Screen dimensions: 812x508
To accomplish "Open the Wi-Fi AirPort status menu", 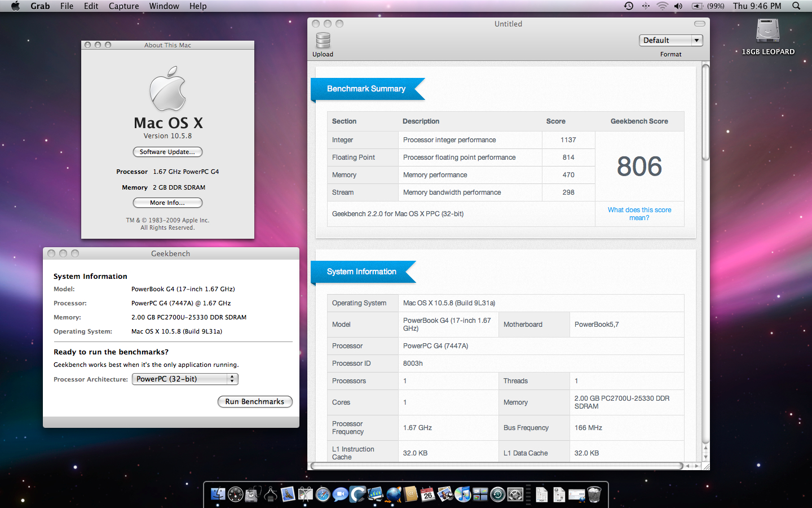I will [663, 6].
